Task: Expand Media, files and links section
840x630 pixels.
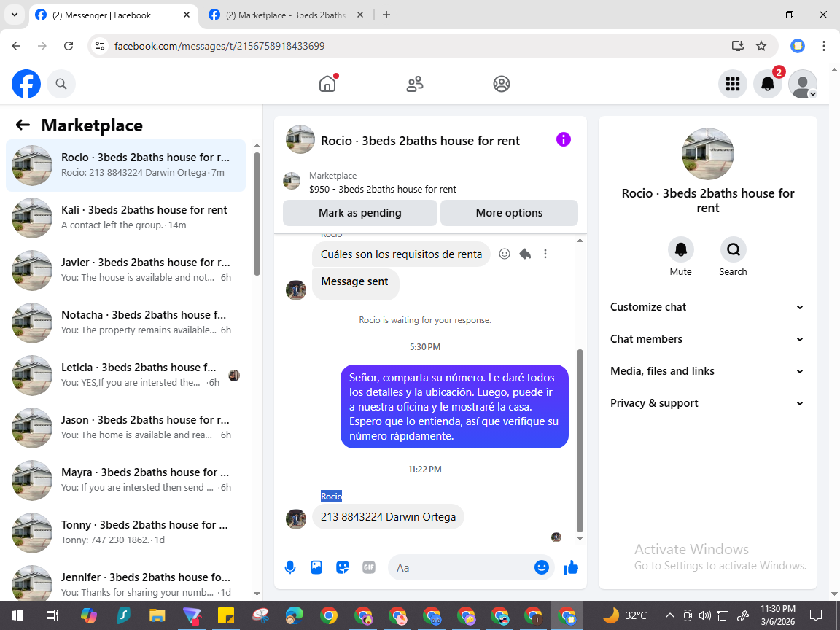Action: (x=708, y=371)
